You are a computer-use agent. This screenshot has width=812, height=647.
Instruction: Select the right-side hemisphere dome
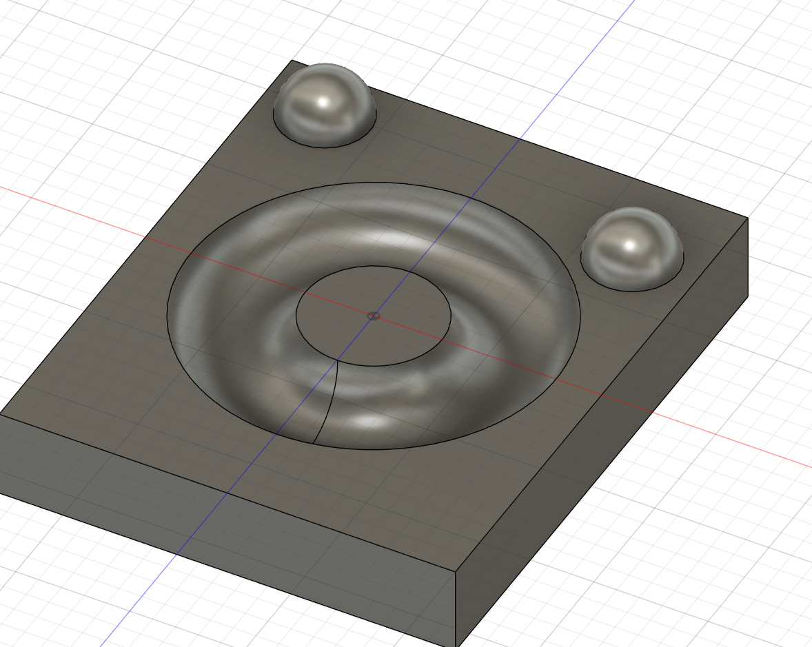pyautogui.click(x=631, y=247)
